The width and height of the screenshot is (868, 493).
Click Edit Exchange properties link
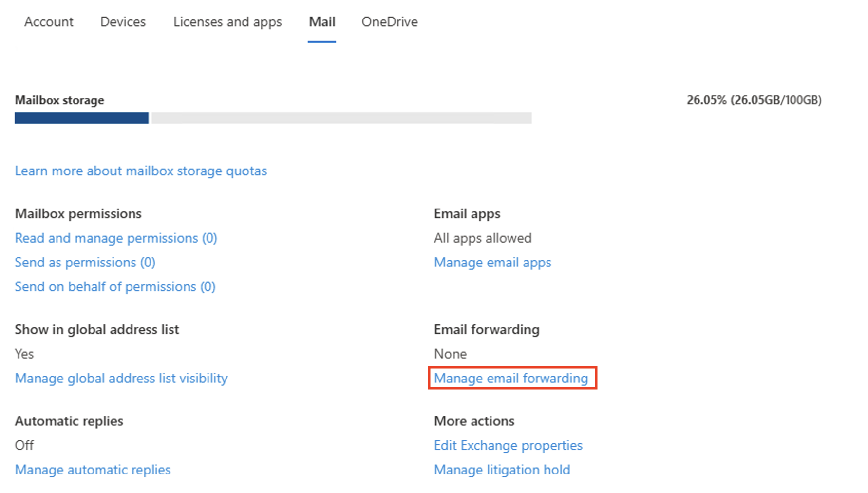pyautogui.click(x=508, y=446)
